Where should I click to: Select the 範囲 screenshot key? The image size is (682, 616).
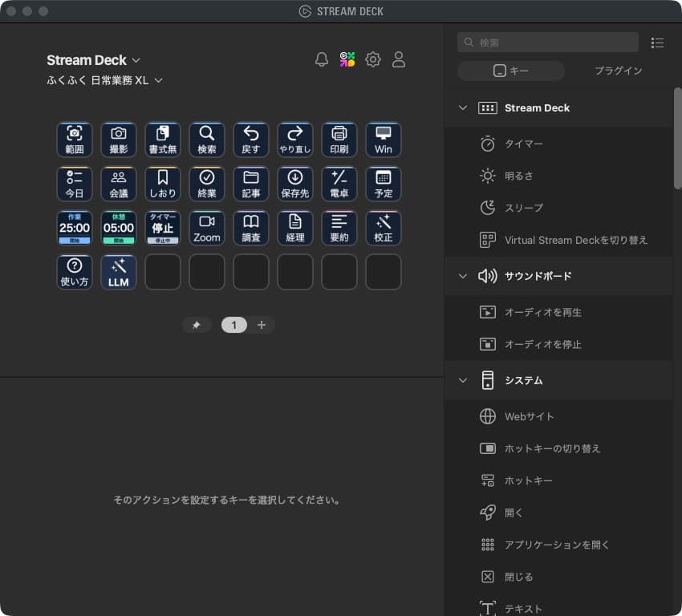click(75, 140)
